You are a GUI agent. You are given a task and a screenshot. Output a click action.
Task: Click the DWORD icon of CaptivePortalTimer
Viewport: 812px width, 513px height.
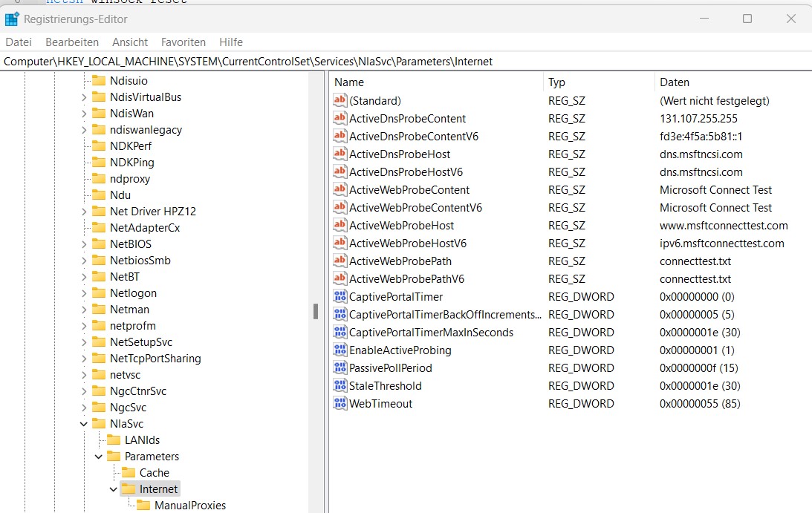point(340,296)
